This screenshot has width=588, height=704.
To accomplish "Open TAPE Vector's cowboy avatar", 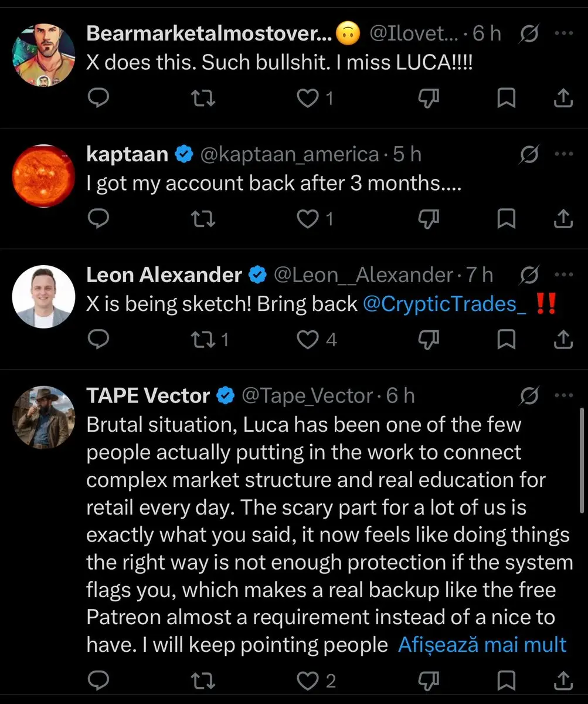I will pyautogui.click(x=44, y=417).
